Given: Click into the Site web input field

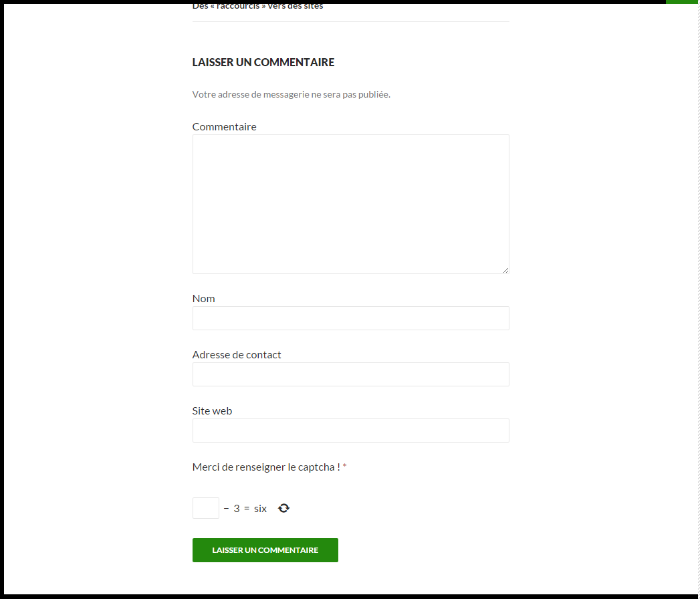Looking at the screenshot, I should (350, 431).
